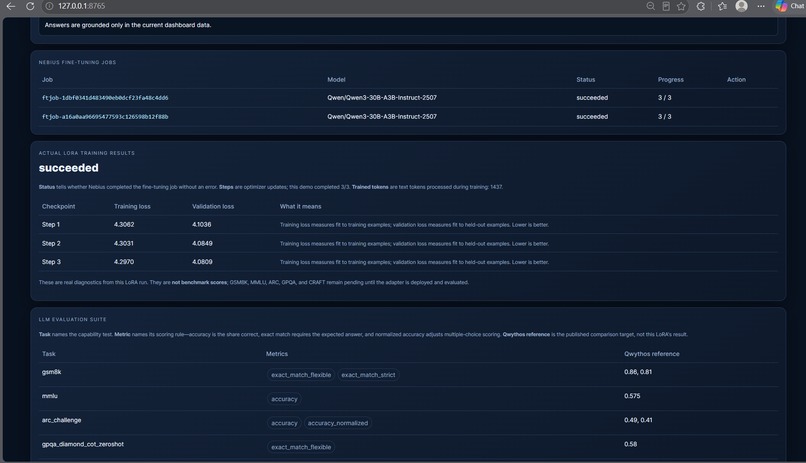Open the browser settings and more menu
806x463 pixels.
coord(761,6)
